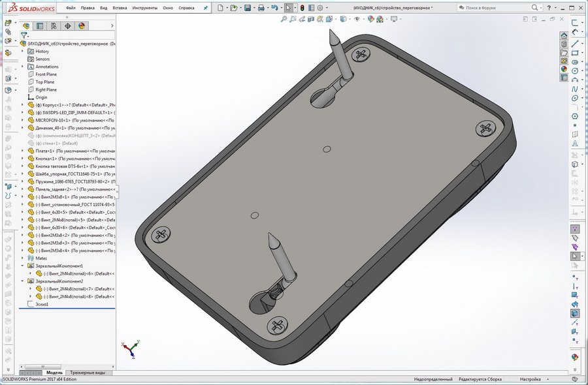This screenshot has width=588, height=385.
Task: Collapse the ЗеркальныйКомпонент2 tree node
Action: click(x=22, y=281)
